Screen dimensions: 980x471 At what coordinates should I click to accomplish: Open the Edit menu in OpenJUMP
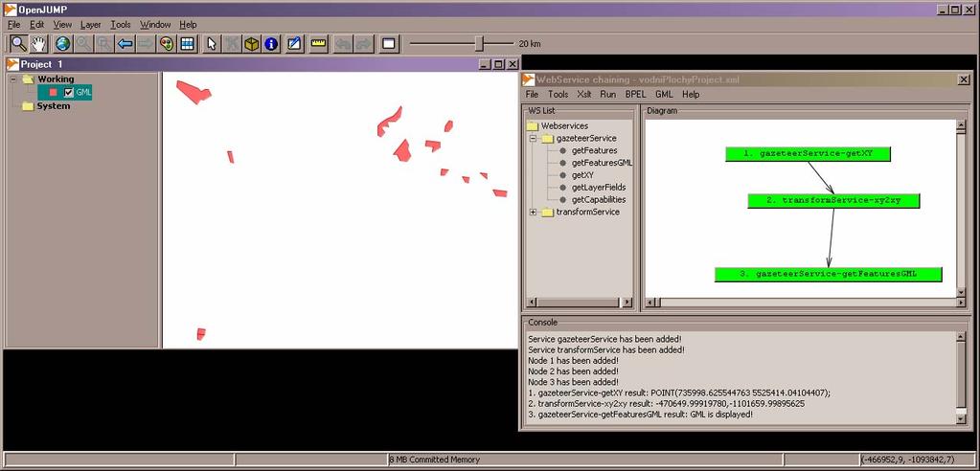click(36, 24)
